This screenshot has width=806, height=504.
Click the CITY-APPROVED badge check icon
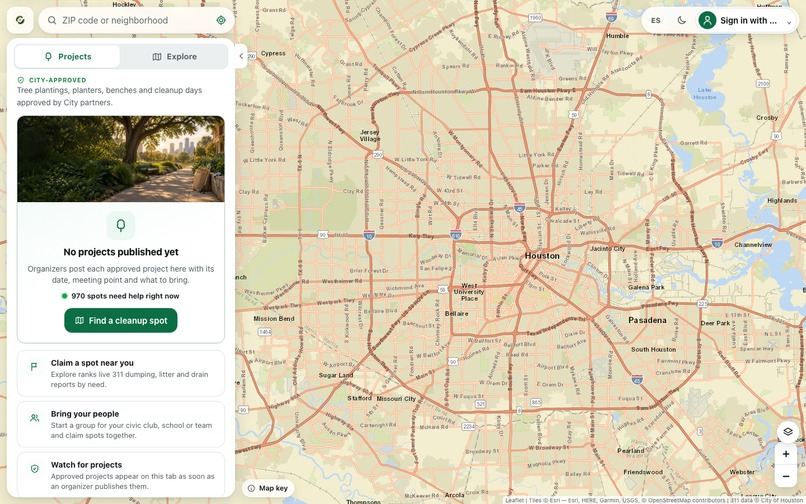click(21, 80)
